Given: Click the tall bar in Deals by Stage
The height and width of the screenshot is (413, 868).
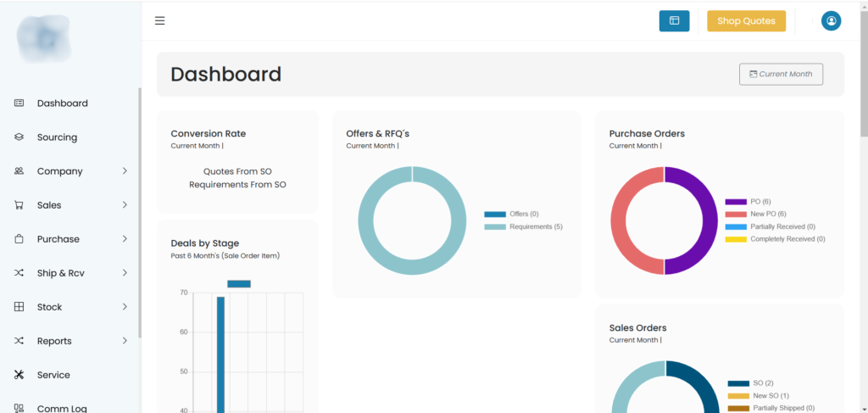Looking at the screenshot, I should [220, 354].
